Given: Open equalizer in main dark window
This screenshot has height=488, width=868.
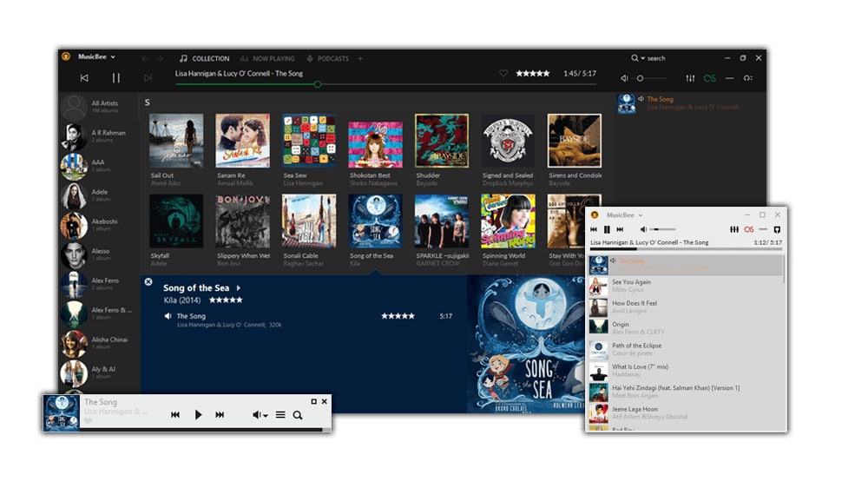Looking at the screenshot, I should point(690,78).
